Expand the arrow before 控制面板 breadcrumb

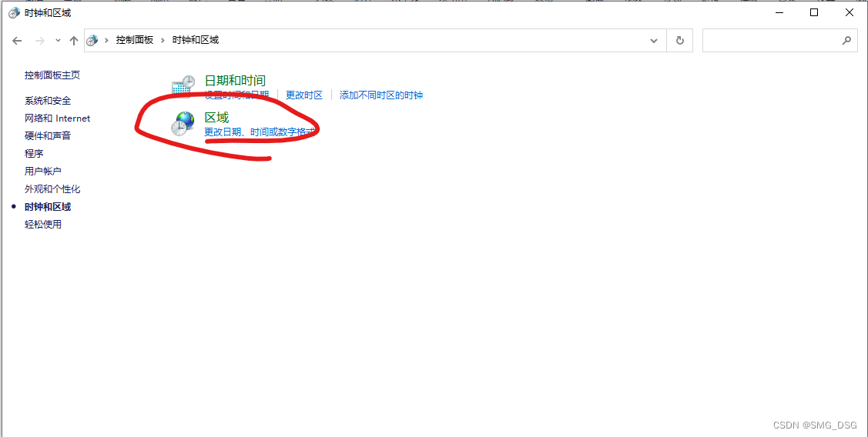[x=106, y=40]
